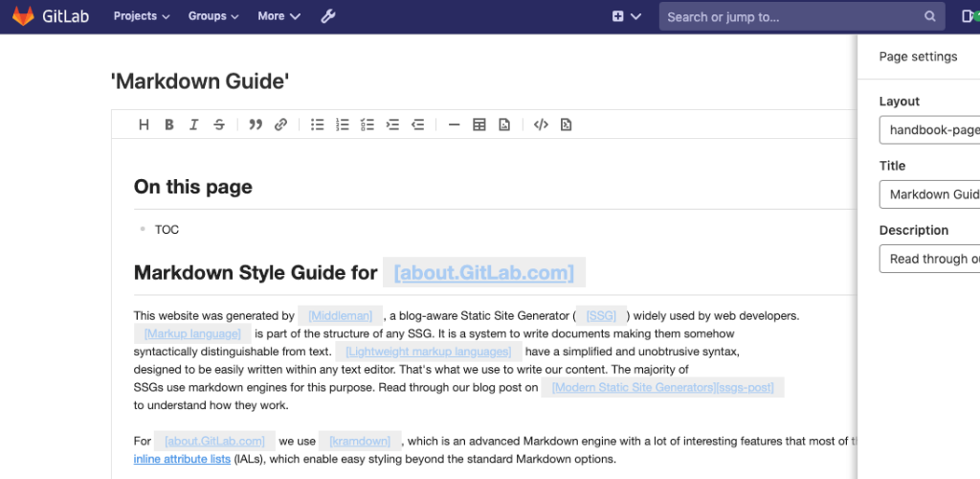
Task: Select the Heading tool in editor toolbar
Action: coord(144,125)
